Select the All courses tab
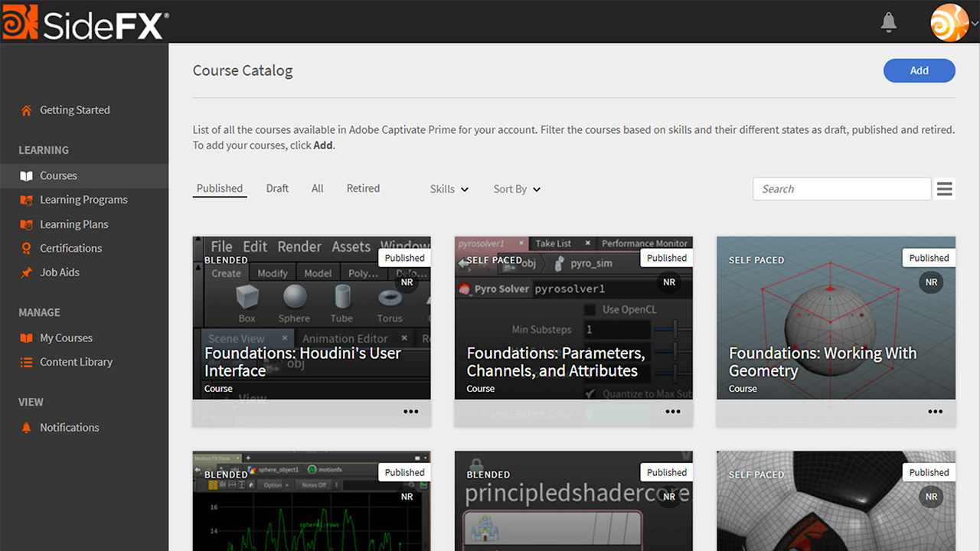Image resolution: width=980 pixels, height=551 pixels. pos(317,188)
